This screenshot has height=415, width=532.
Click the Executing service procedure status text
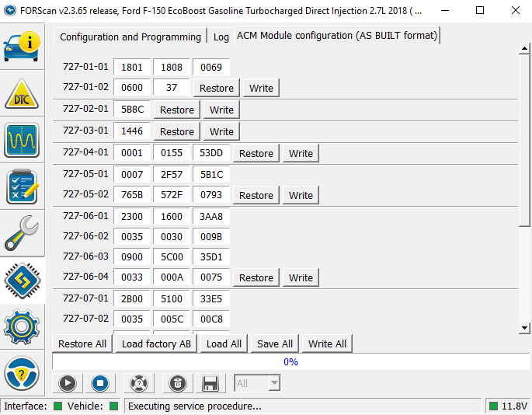[194, 406]
